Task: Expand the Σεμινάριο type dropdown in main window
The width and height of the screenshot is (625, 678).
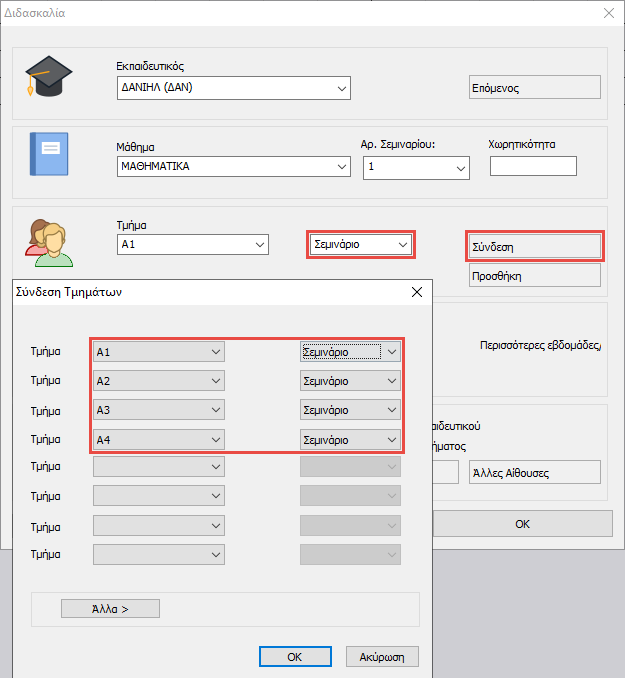Action: pos(360,244)
